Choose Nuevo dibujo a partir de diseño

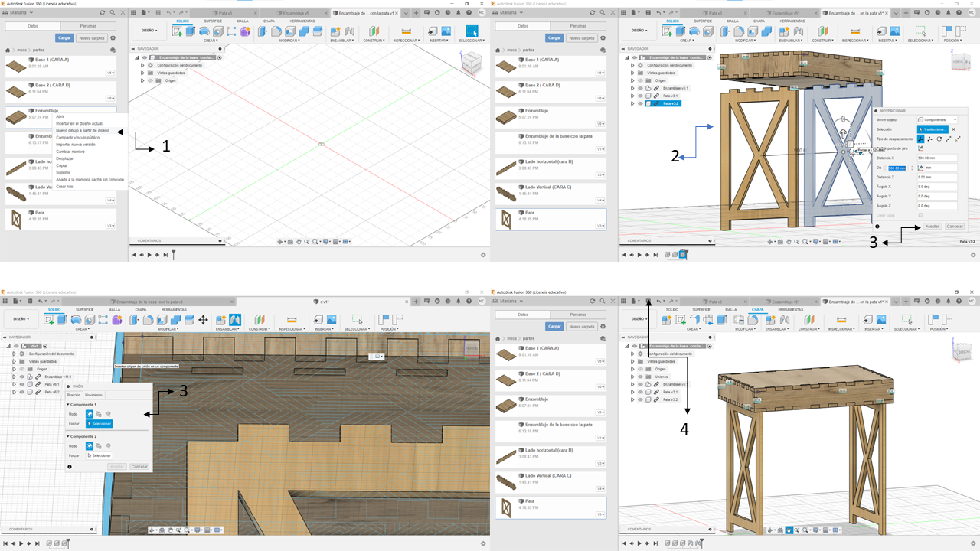click(83, 131)
